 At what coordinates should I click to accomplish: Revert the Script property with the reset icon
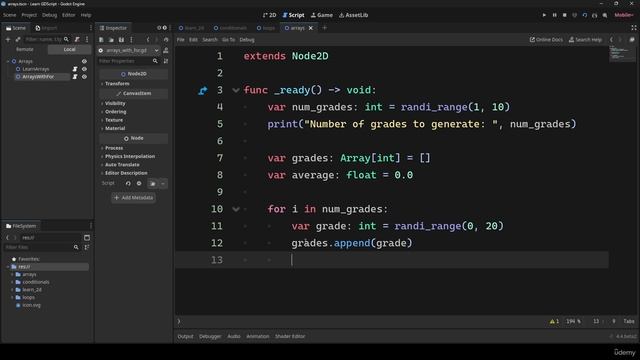coord(128,184)
